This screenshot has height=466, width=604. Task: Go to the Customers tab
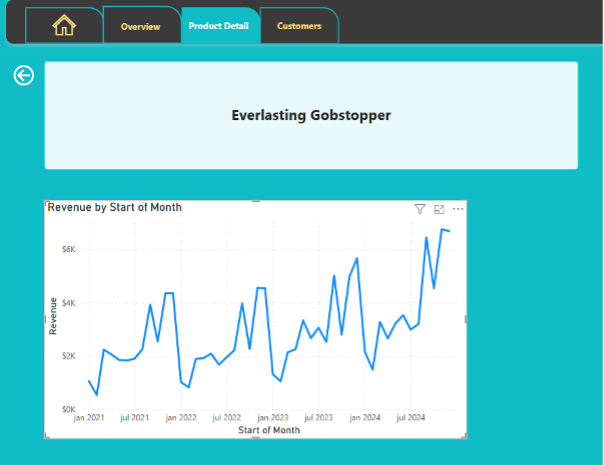(299, 26)
